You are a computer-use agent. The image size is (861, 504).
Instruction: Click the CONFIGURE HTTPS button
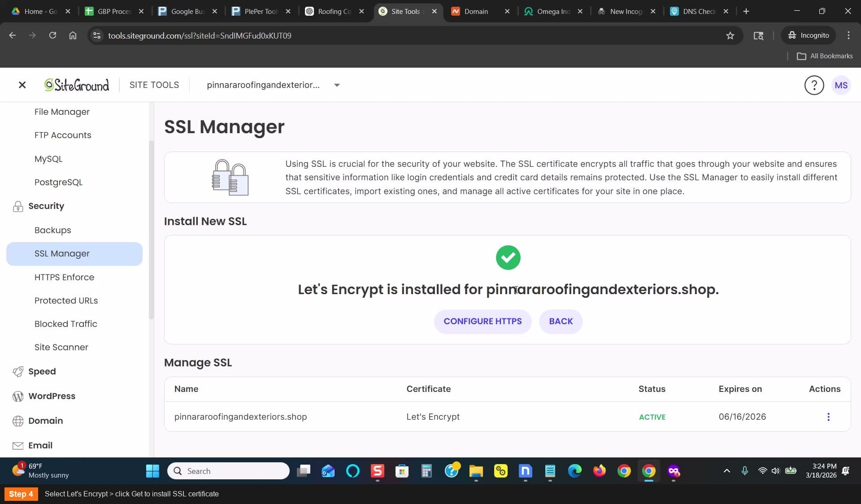[483, 321]
